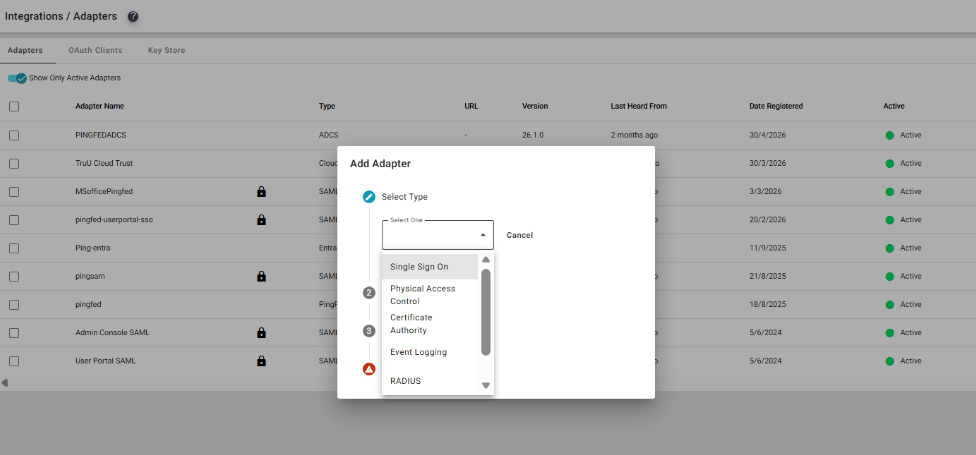Select Certificate Authority option

pyautogui.click(x=430, y=324)
